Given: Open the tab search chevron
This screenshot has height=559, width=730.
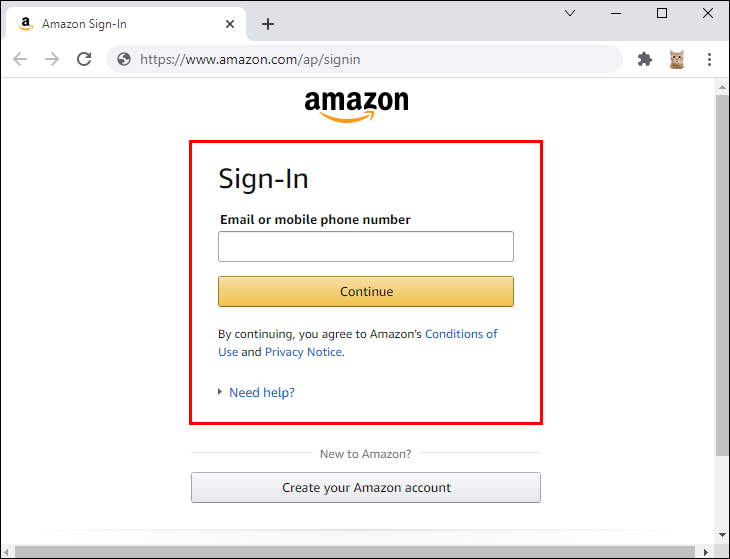Looking at the screenshot, I should pyautogui.click(x=570, y=13).
